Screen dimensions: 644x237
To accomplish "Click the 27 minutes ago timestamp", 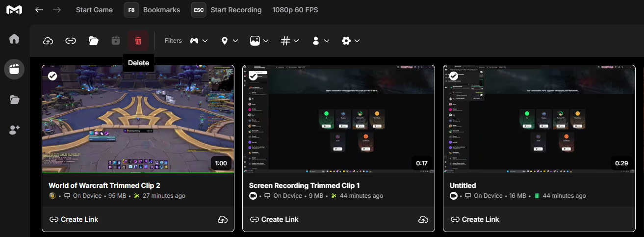I will tap(164, 196).
